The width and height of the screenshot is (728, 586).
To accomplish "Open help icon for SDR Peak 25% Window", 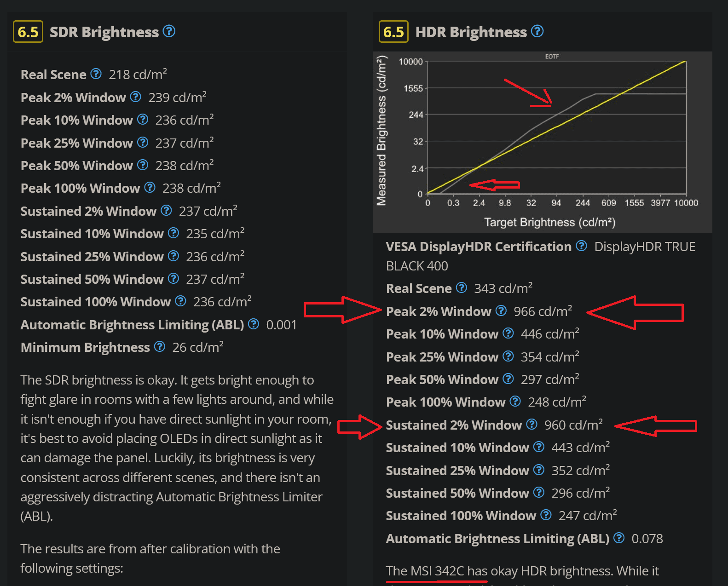I will [143, 142].
